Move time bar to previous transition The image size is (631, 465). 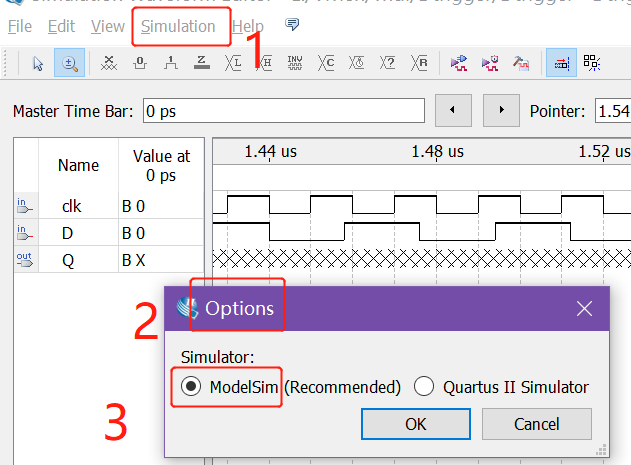453,110
